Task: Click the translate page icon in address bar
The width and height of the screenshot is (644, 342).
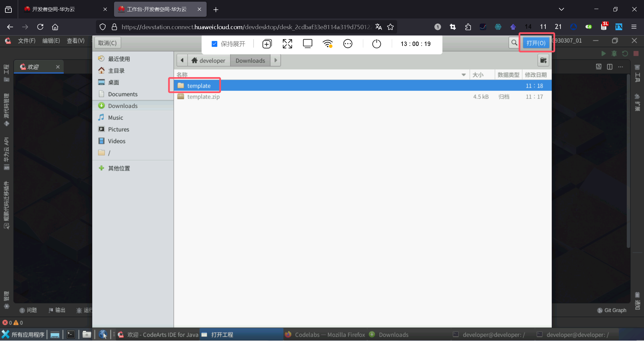Action: [379, 27]
